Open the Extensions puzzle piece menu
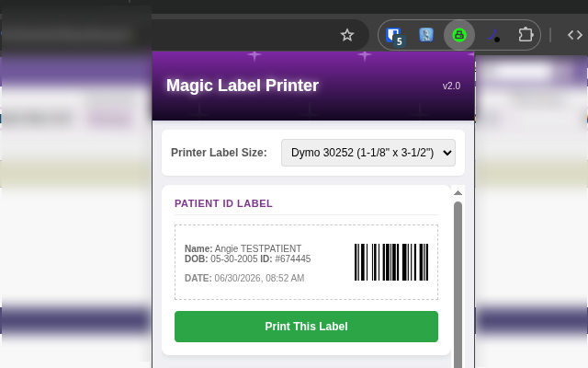 tap(526, 35)
